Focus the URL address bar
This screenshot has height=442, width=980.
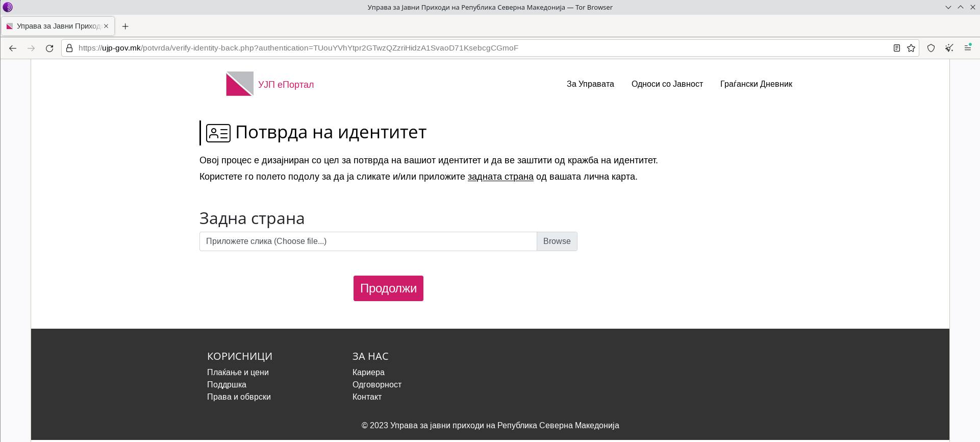pos(459,48)
